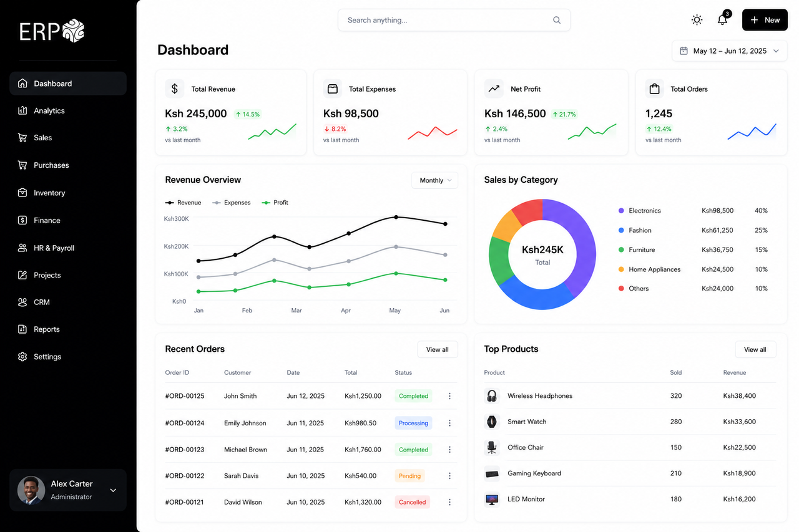Viewport: 799px width, 532px height.
Task: Click the CRM users icon in sidebar
Action: (22, 302)
